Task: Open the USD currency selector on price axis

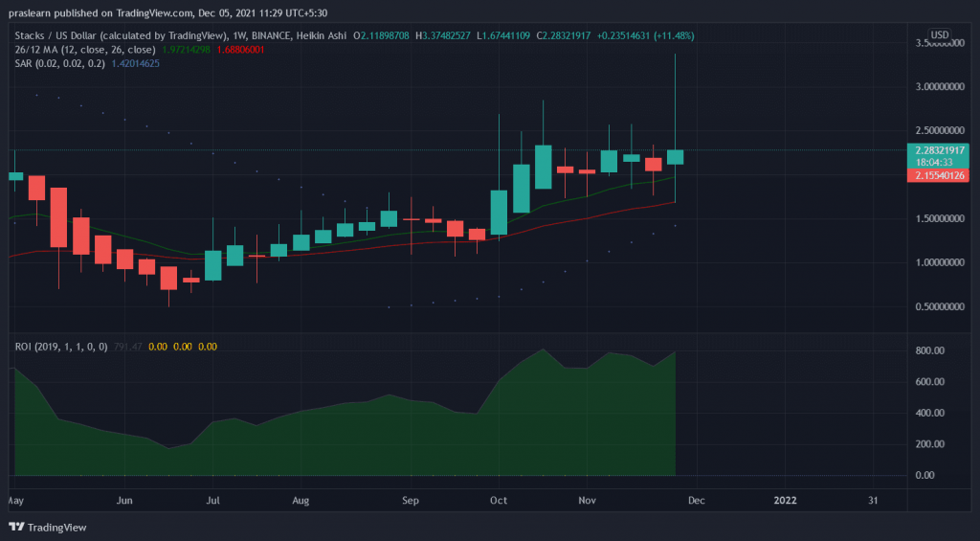Action: tap(940, 35)
